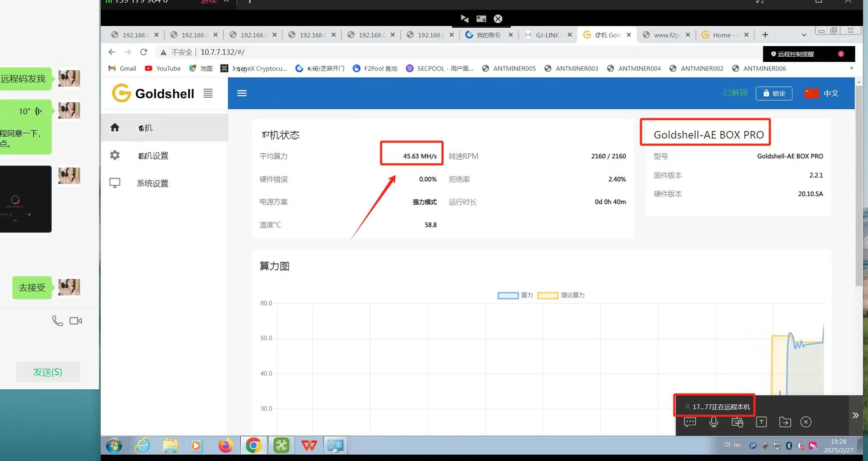The width and height of the screenshot is (868, 461).
Task: Open F2Pool 鱼池 bookmark
Action: (x=375, y=68)
